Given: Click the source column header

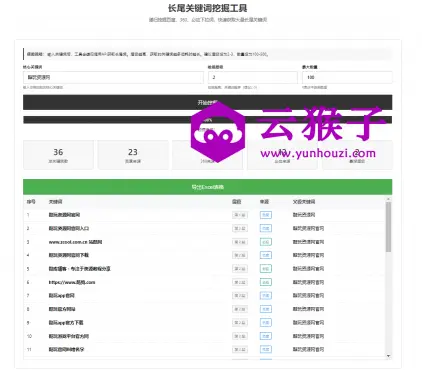Looking at the screenshot, I should click(x=264, y=202).
